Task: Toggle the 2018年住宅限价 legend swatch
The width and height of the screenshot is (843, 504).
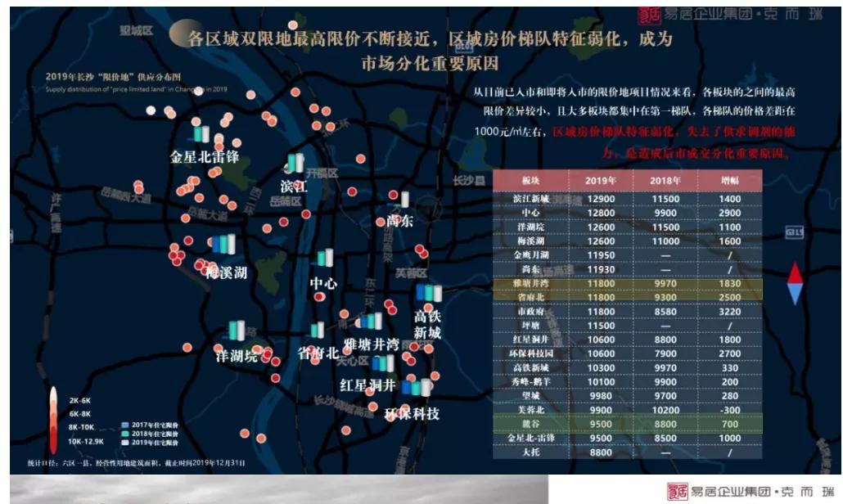Action: 124,434
